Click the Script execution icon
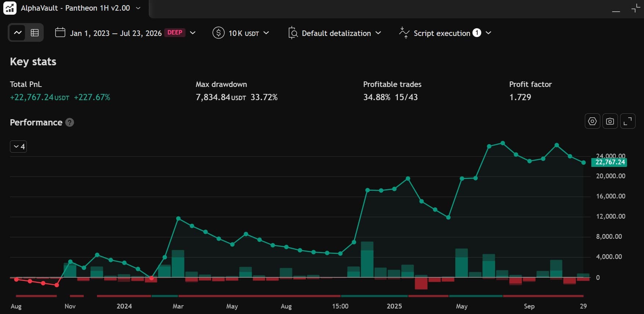644x314 pixels. click(x=404, y=33)
